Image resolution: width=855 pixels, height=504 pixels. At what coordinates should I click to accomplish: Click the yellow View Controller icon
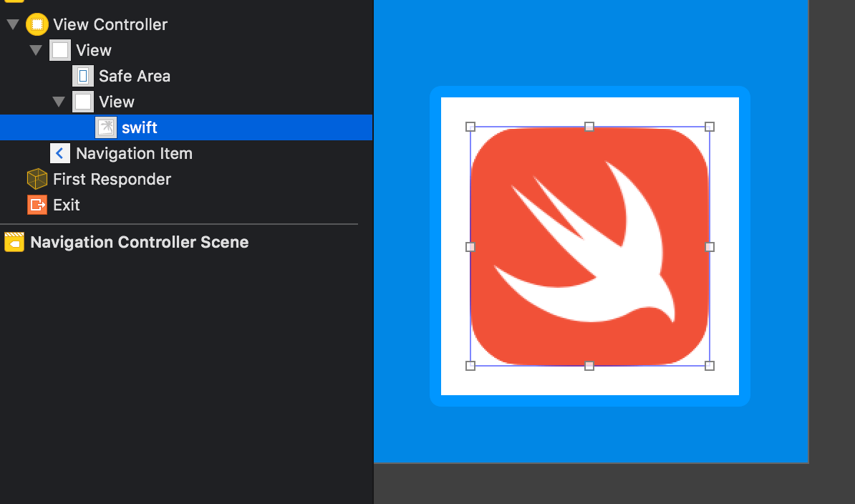pos(37,24)
